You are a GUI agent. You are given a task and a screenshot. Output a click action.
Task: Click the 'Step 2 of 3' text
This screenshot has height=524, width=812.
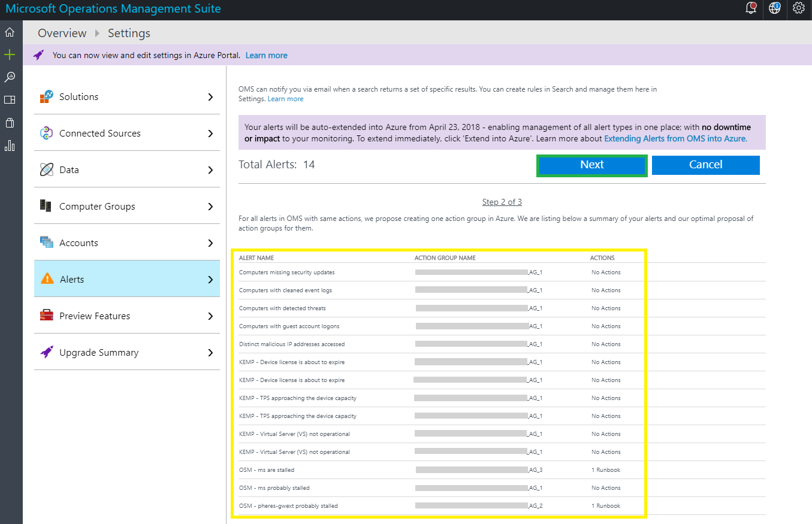tap(502, 202)
